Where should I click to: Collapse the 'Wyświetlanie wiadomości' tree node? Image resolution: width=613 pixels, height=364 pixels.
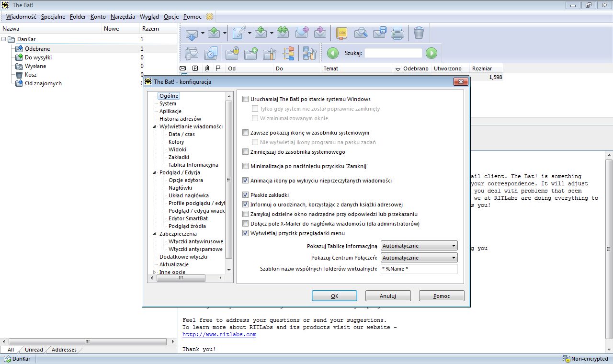tap(155, 126)
